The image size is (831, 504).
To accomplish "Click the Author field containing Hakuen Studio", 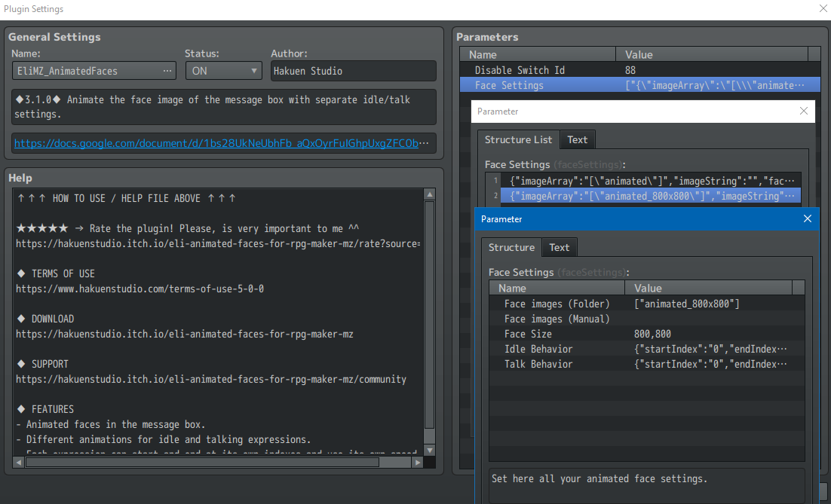I will (353, 71).
